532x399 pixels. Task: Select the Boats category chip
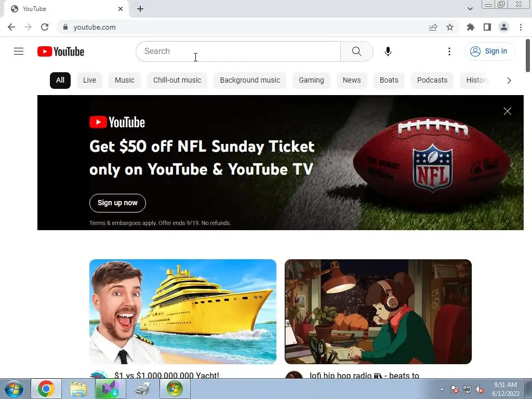pyautogui.click(x=389, y=81)
